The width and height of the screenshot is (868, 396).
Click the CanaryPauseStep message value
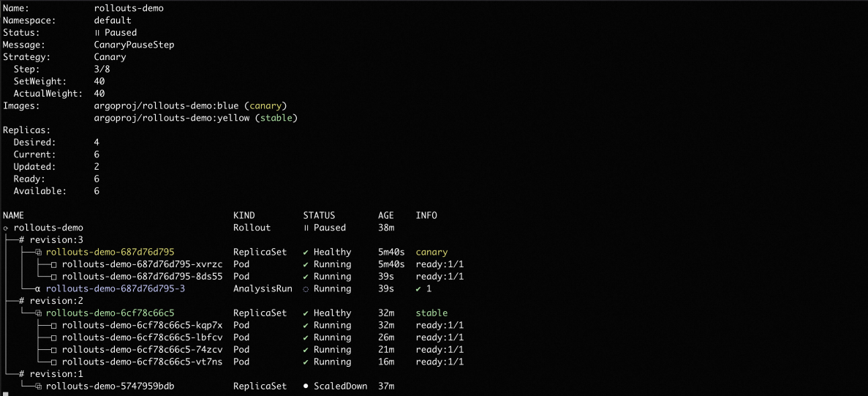[135, 45]
